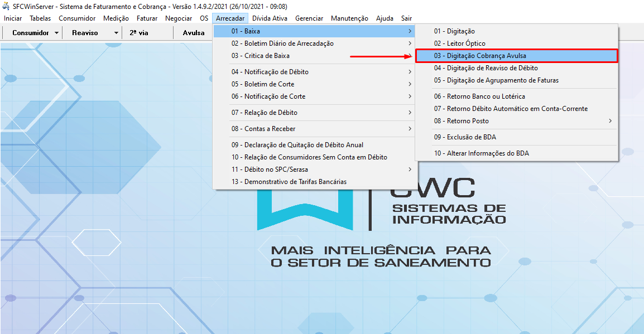The height and width of the screenshot is (334, 644).
Task: Click the SFCWinServer title bar icon
Action: click(x=6, y=6)
